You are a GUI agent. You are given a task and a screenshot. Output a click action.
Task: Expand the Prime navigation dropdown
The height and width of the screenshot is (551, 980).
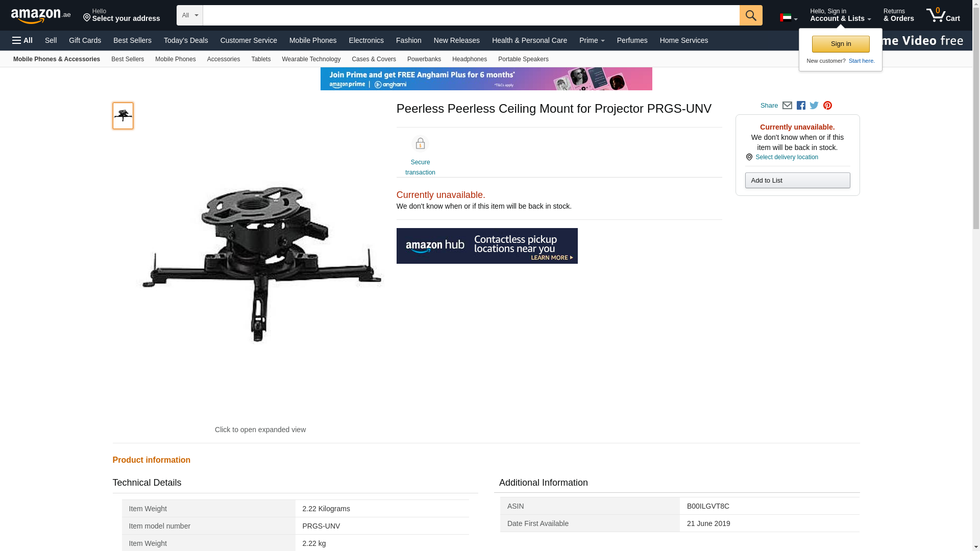coord(592,40)
